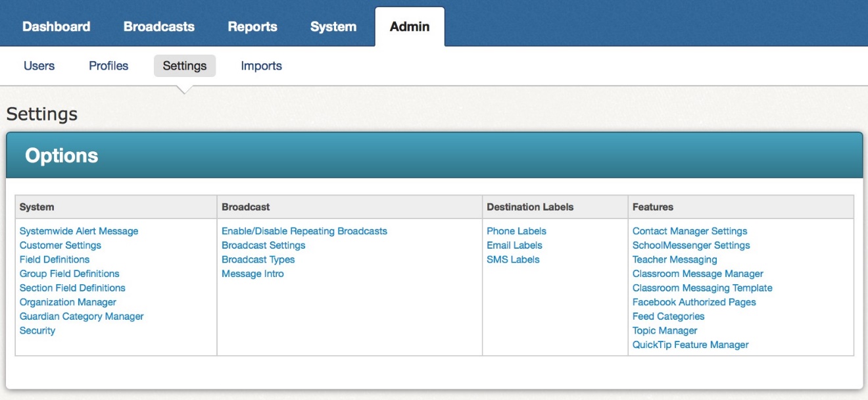Viewport: 868px width, 400px height.
Task: Click the Message Intro link
Action: point(253,274)
